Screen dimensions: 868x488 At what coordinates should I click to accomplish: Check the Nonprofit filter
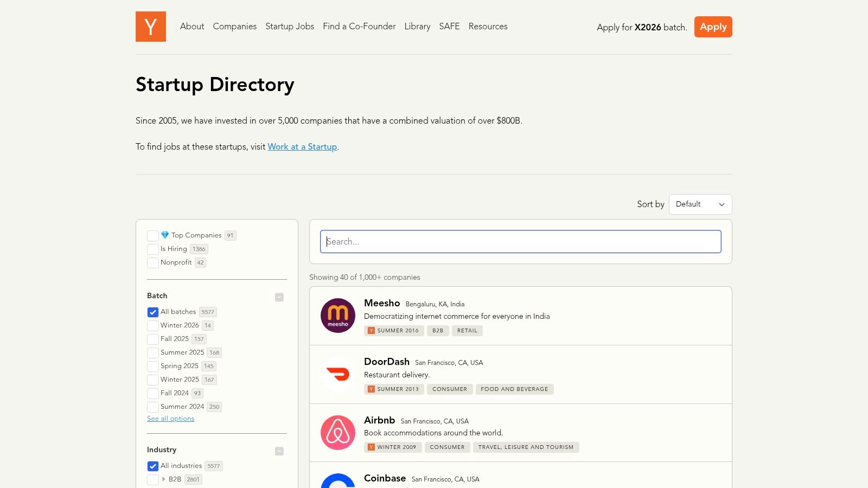tap(152, 263)
